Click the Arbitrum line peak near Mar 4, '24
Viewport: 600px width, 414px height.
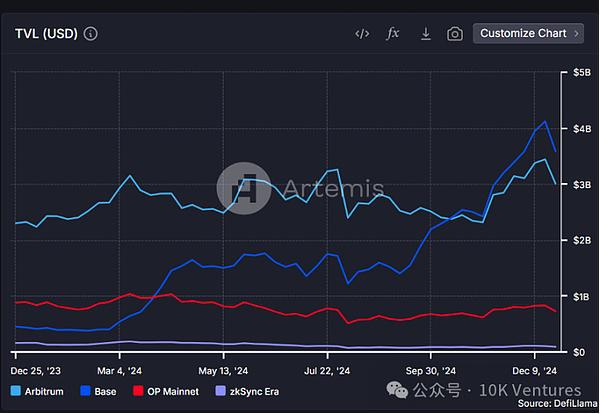point(130,176)
